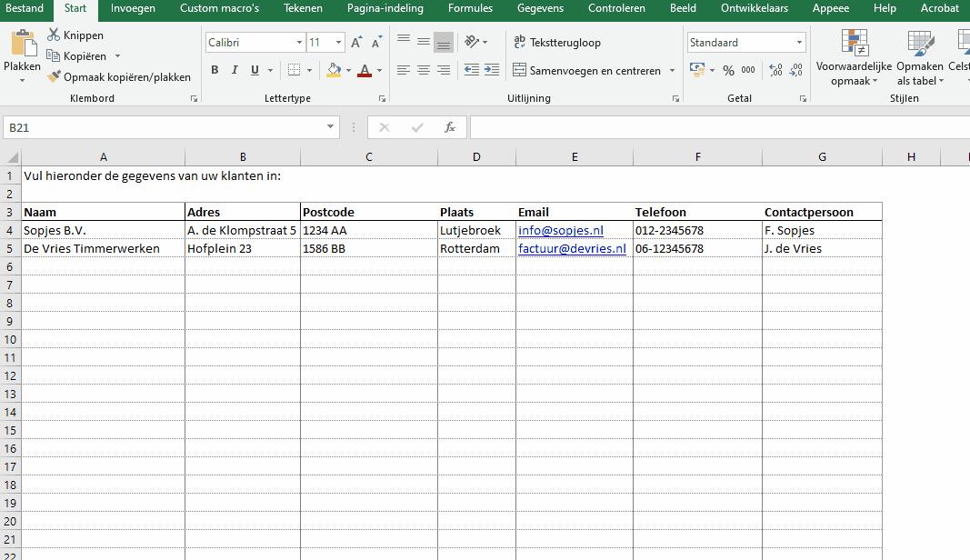
Task: Switch to Invoegen tab
Action: (x=133, y=9)
